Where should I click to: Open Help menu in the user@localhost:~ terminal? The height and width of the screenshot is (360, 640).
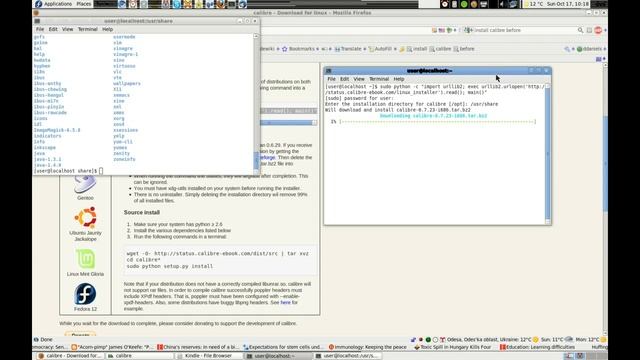399,79
